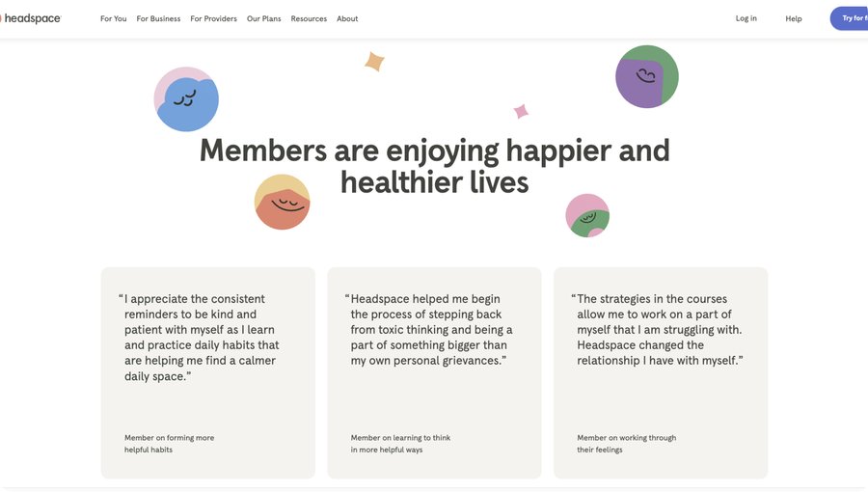This screenshot has height=492, width=868.
Task: Open the Help link
Action: [x=793, y=18]
